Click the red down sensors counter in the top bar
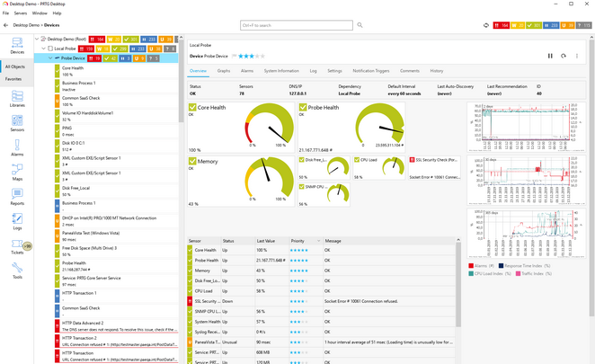Screen dimensions: 595x364 [501, 25]
